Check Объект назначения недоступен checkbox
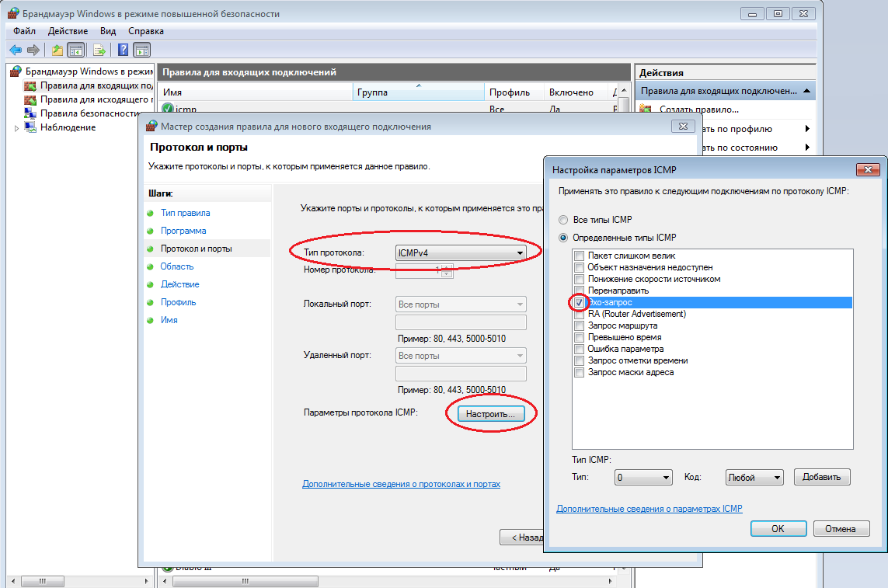The image size is (888, 588). (x=579, y=267)
